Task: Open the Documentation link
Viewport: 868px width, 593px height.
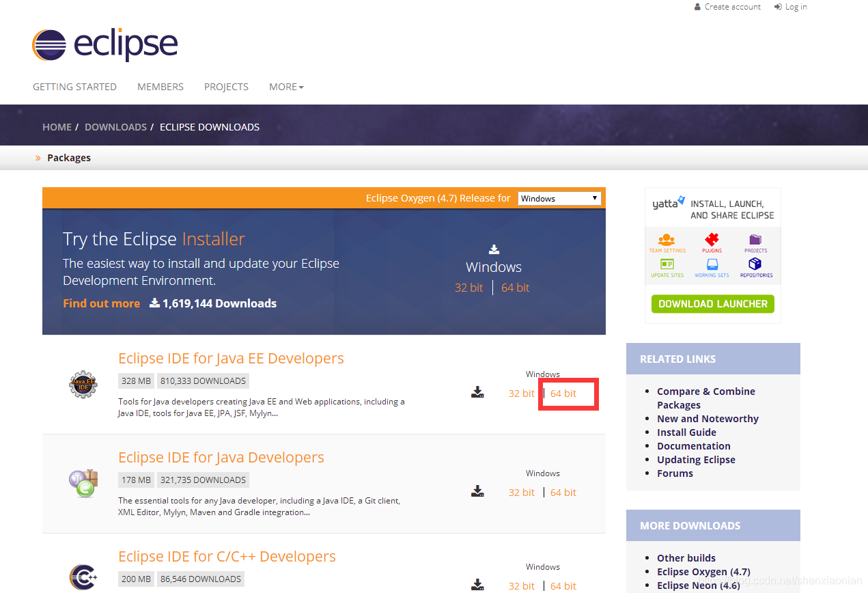Action: click(x=694, y=446)
